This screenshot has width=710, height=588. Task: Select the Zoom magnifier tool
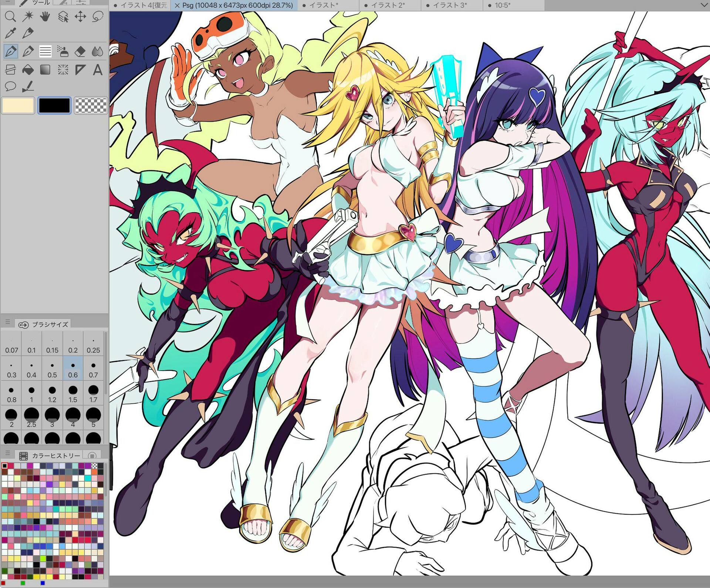(x=10, y=16)
